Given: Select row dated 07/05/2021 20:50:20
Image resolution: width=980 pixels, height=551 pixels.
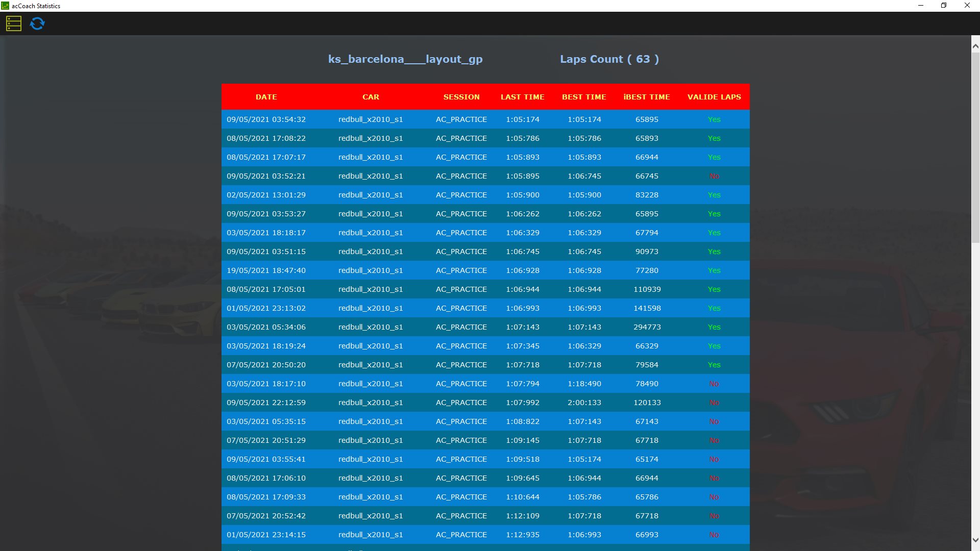Looking at the screenshot, I should click(485, 365).
